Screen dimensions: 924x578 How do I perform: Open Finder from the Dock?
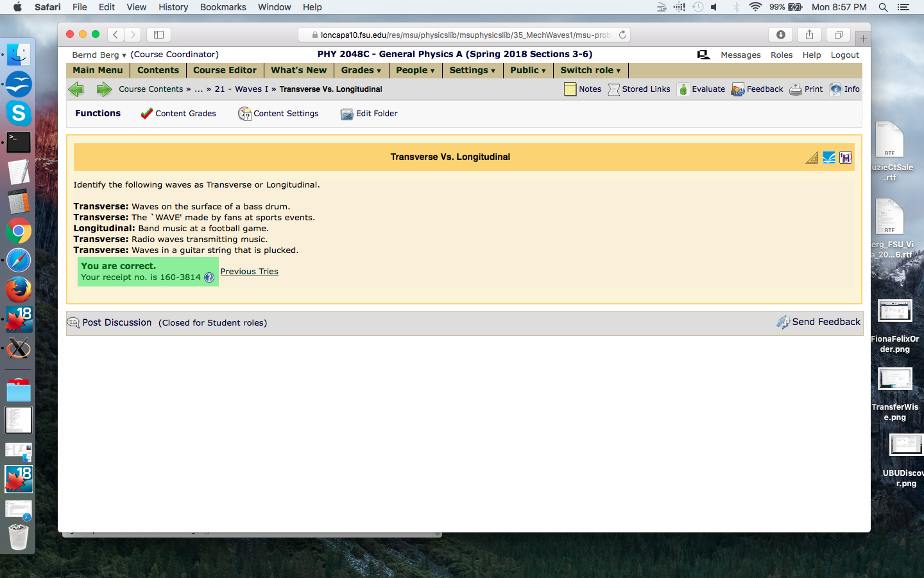19,55
